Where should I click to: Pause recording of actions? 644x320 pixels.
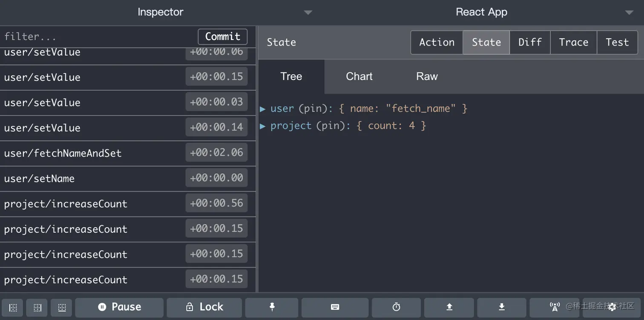click(x=119, y=307)
